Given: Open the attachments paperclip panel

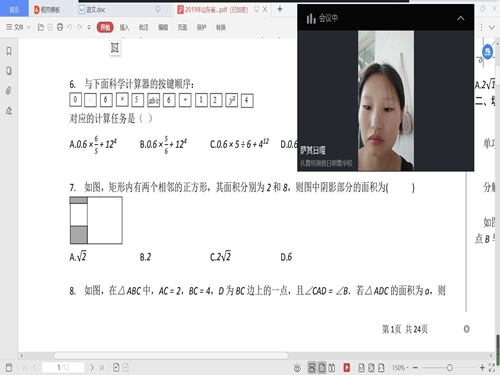Looking at the screenshot, I should coord(9,90).
